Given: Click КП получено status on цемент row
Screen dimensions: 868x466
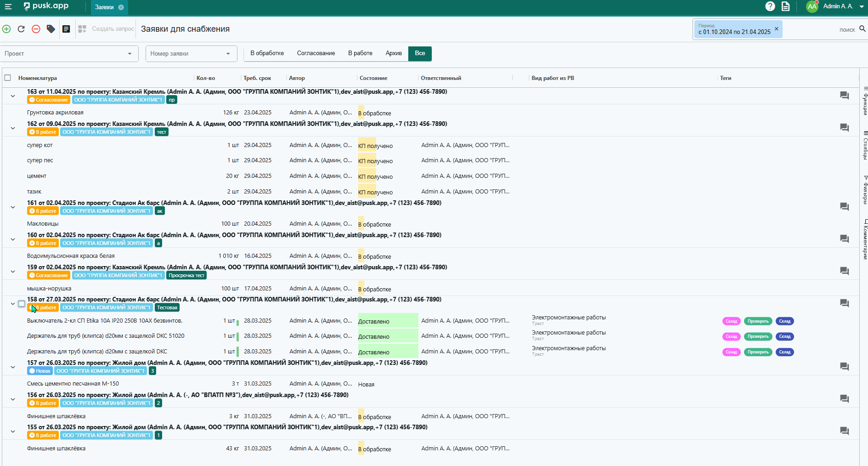Looking at the screenshot, I should click(x=375, y=176).
